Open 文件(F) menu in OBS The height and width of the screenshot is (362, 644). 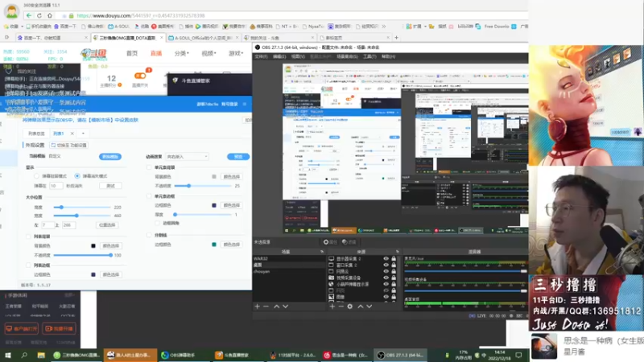[261, 56]
